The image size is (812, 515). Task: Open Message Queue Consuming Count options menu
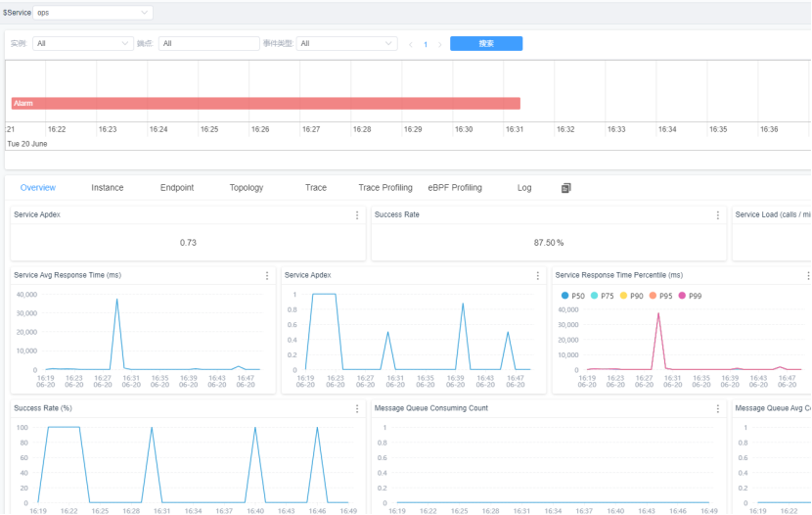pyautogui.click(x=718, y=408)
